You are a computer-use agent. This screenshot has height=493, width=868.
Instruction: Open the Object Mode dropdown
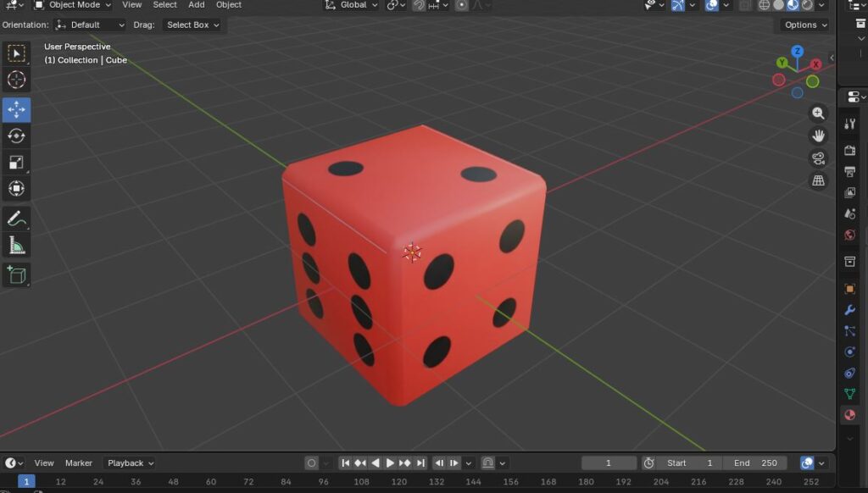(x=73, y=5)
